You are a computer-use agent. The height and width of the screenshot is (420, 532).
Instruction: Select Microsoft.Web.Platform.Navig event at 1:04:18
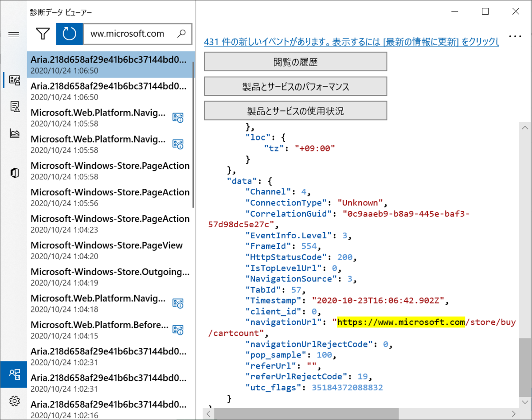110,303
